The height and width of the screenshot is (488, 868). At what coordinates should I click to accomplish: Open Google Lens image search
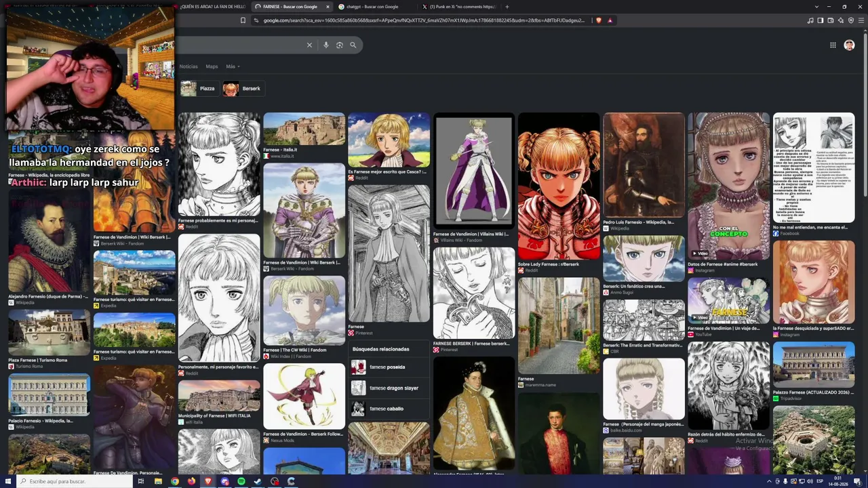[340, 45]
